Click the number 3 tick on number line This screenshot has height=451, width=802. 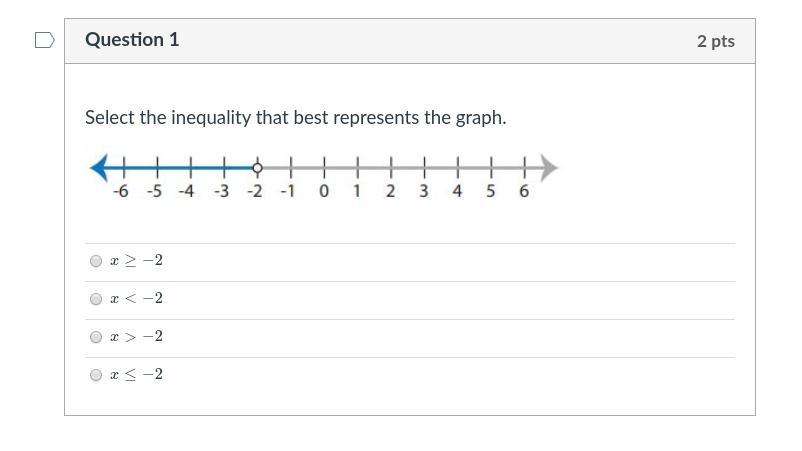click(x=424, y=168)
